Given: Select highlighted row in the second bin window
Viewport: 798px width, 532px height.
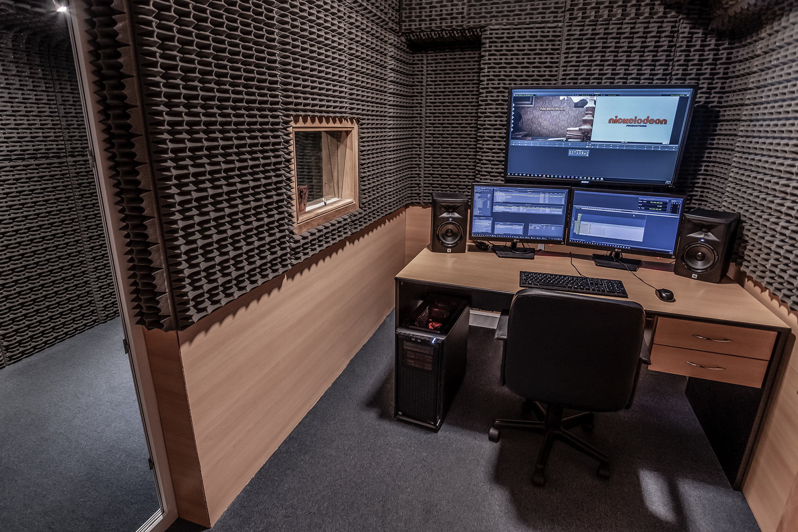Looking at the screenshot, I should tap(528, 207).
